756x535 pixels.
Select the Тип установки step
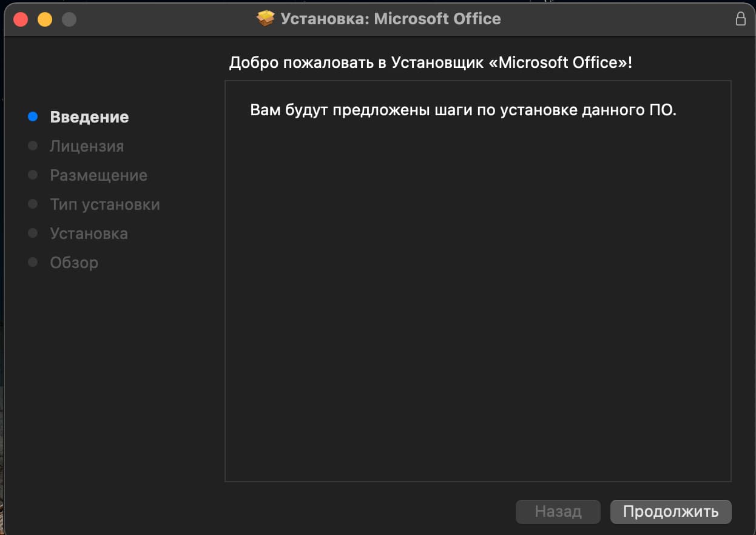105,204
